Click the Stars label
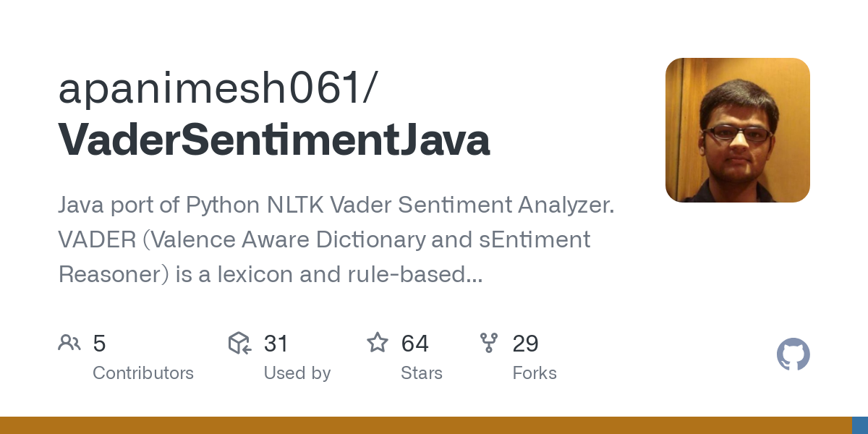868x434 pixels. pyautogui.click(x=422, y=373)
